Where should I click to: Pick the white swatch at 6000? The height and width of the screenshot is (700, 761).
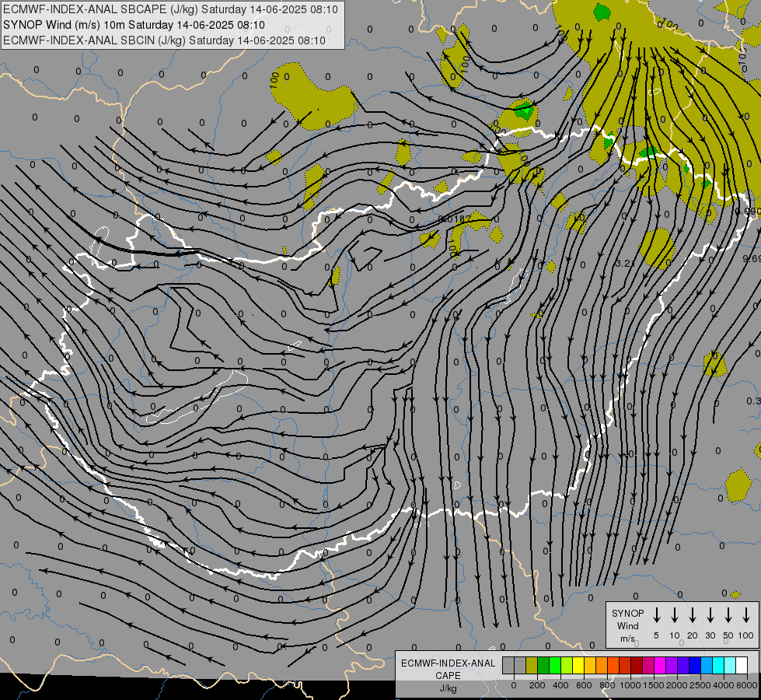pos(742,665)
